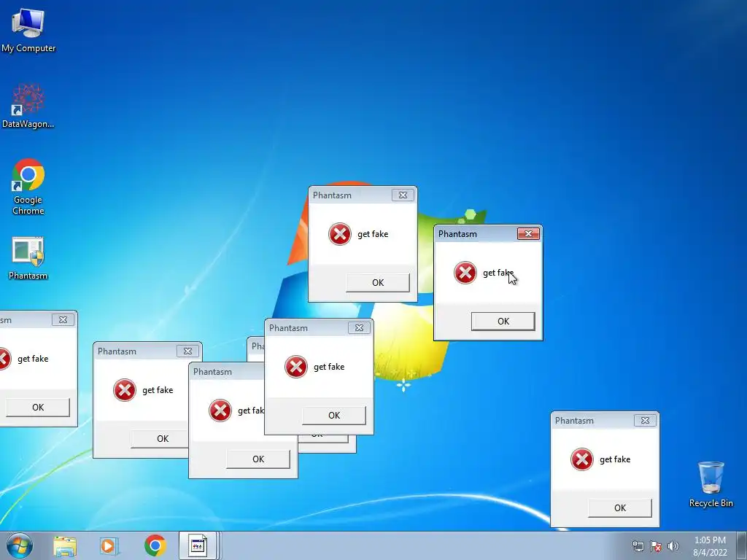
Task: Select the DataWagon desktop shortcut
Action: [28, 106]
